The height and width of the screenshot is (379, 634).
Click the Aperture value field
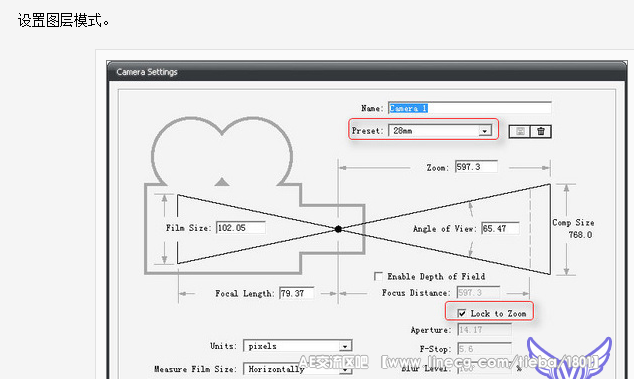click(484, 330)
